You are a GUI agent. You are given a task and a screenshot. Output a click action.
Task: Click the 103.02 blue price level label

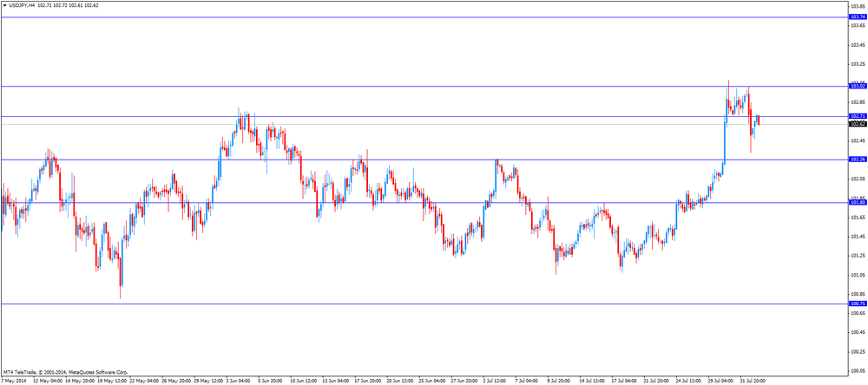[x=858, y=86]
